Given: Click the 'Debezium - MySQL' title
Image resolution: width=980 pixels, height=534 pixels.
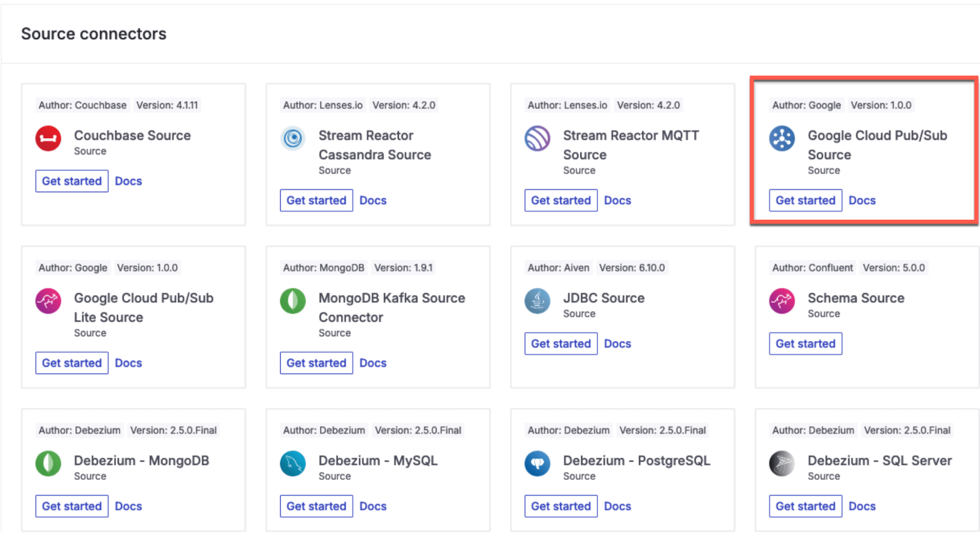Looking at the screenshot, I should (378, 460).
